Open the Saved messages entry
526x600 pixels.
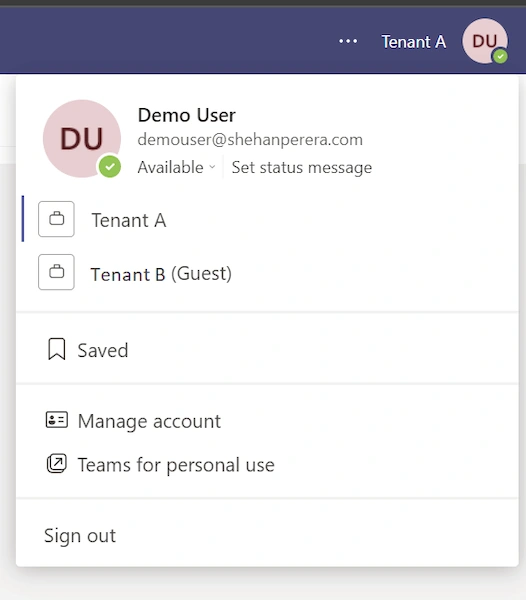coord(267,350)
